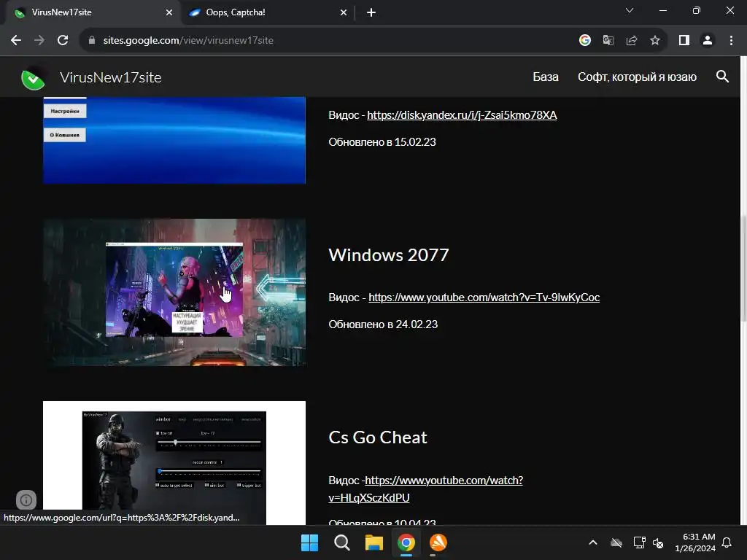Open network status tray icon
The width and height of the screenshot is (747, 560).
pos(639,542)
